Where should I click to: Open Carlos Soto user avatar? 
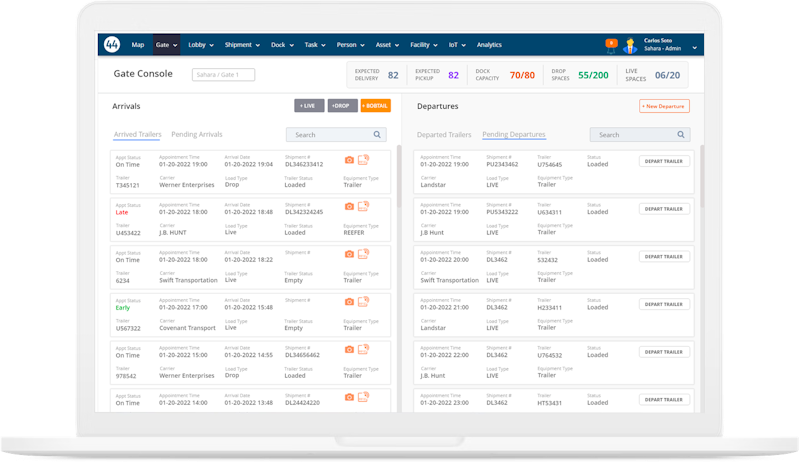pos(630,46)
